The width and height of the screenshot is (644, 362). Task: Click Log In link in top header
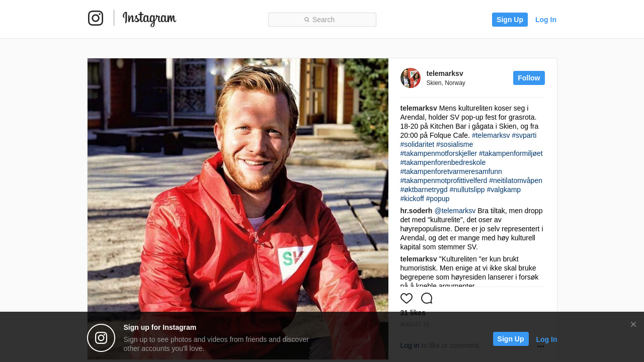546,20
